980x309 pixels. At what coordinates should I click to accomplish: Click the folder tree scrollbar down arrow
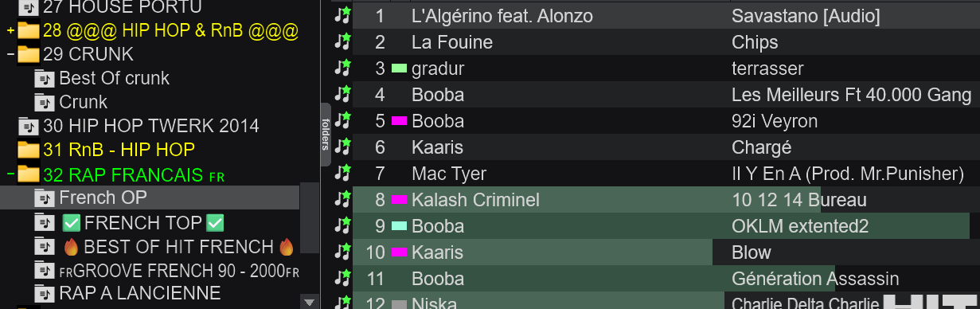310,302
